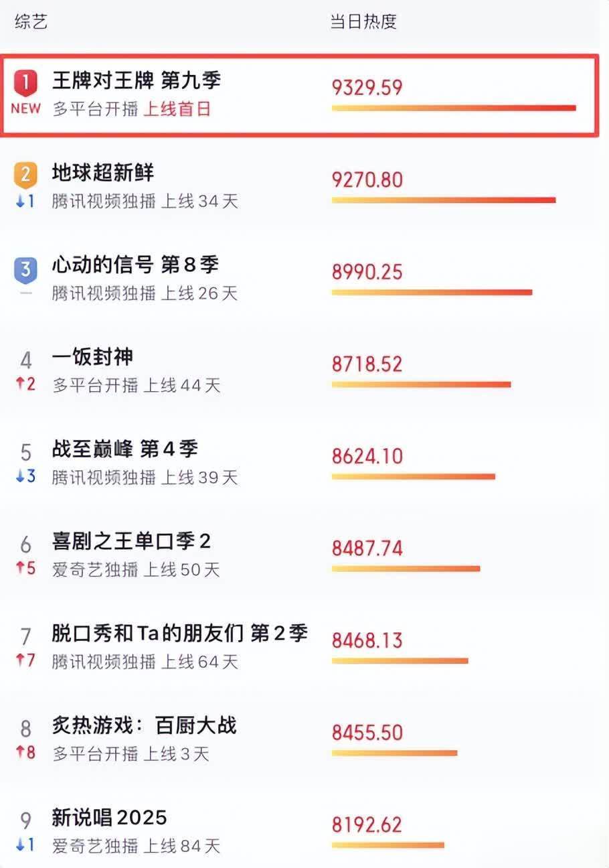This screenshot has width=609, height=868.
Task: Click the down-1 arrow beside 地球超新鲜
Action: [x=25, y=201]
